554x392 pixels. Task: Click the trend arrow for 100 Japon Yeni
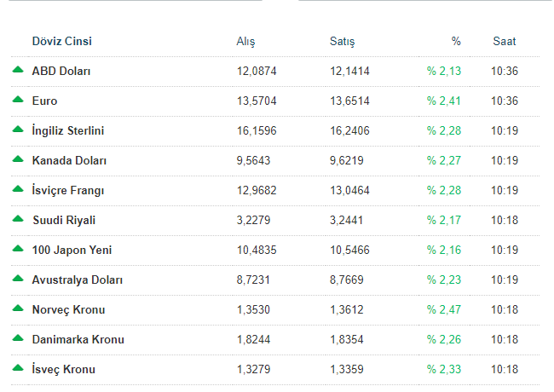coord(18,249)
